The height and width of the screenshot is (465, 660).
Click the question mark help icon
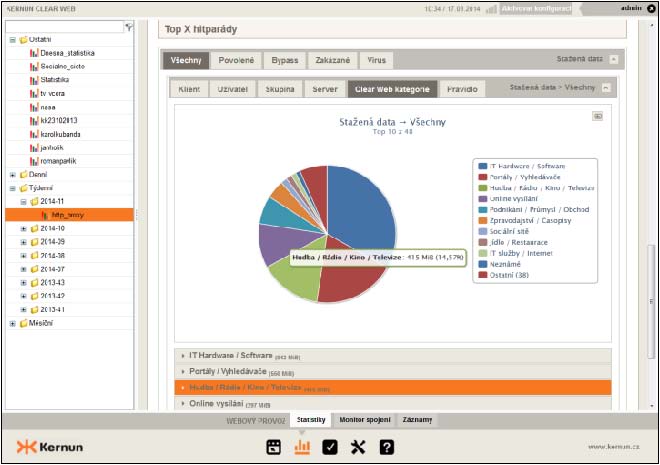click(x=386, y=447)
